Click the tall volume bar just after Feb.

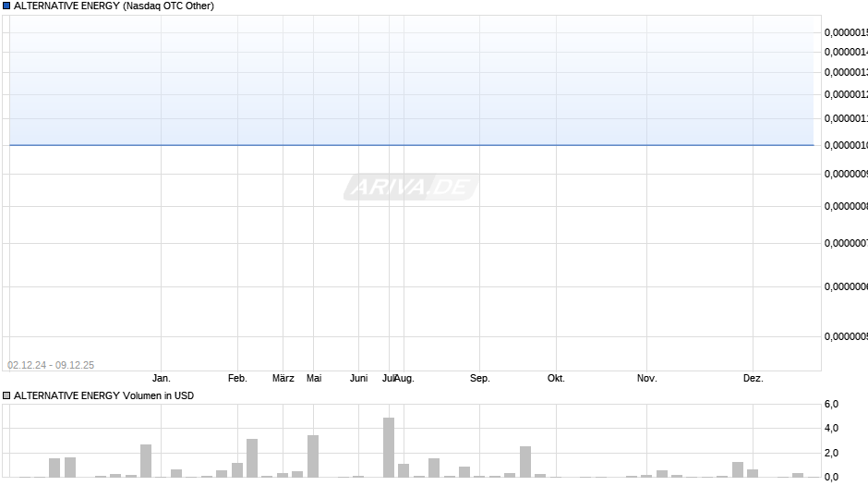click(x=252, y=458)
